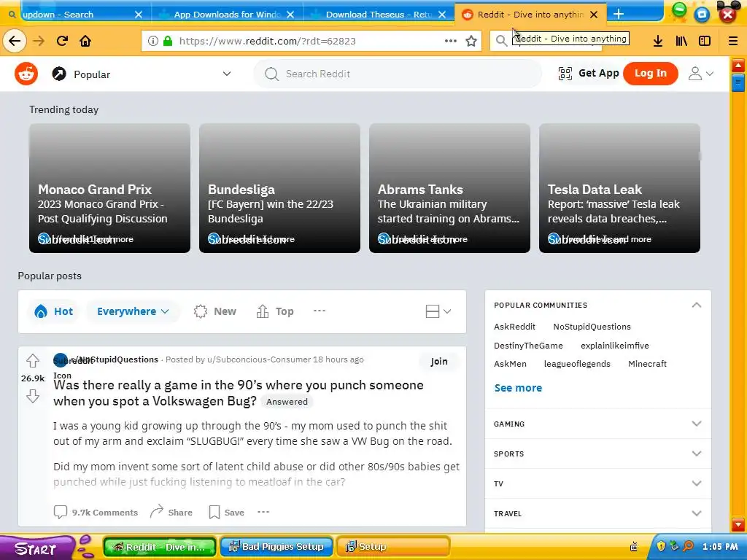Expand the Travel category
This screenshot has width=747, height=560.
coord(598,514)
